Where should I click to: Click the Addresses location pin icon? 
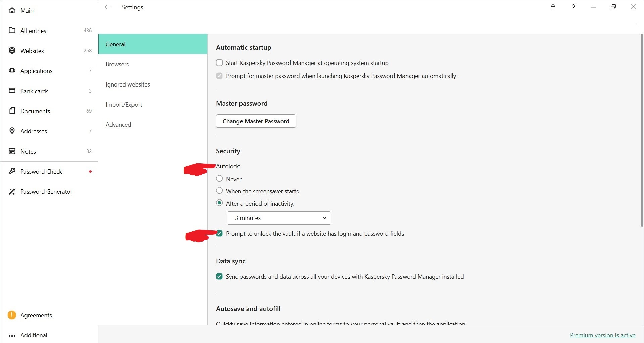(x=12, y=131)
